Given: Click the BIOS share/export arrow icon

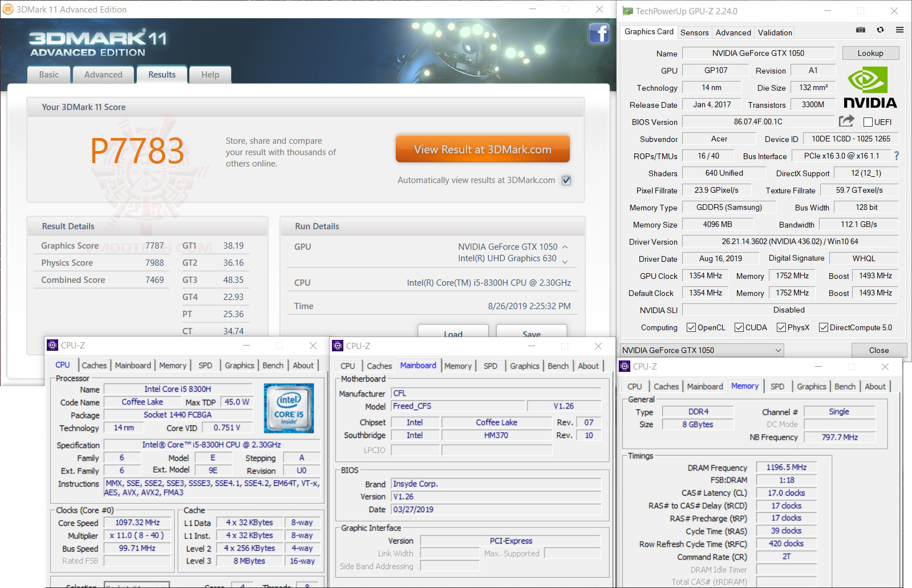Looking at the screenshot, I should coord(846,121).
